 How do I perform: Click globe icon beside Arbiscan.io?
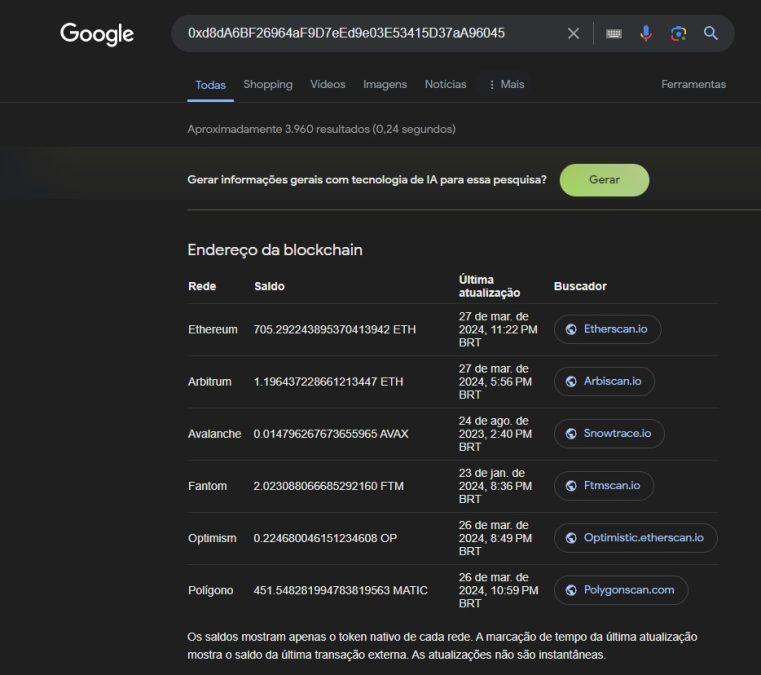point(571,381)
